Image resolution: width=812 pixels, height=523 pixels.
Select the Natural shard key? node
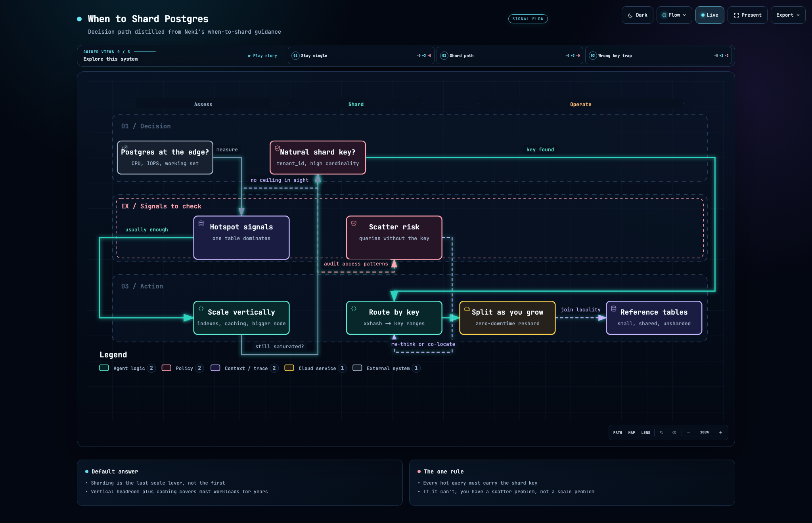318,158
